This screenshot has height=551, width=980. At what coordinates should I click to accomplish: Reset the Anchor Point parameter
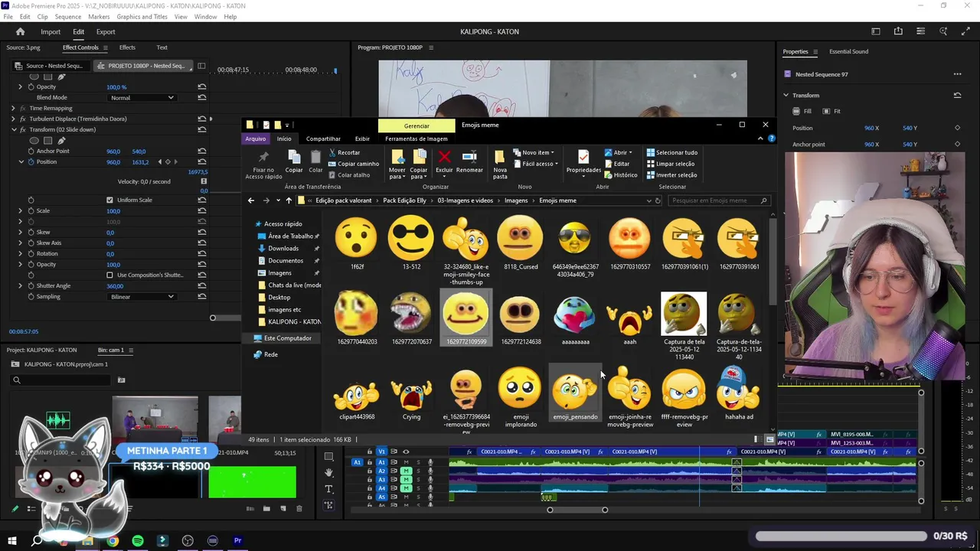click(x=202, y=152)
